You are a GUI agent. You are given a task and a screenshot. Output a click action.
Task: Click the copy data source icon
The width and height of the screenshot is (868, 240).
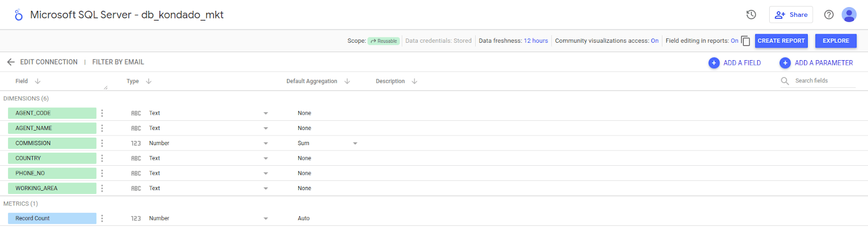(745, 41)
